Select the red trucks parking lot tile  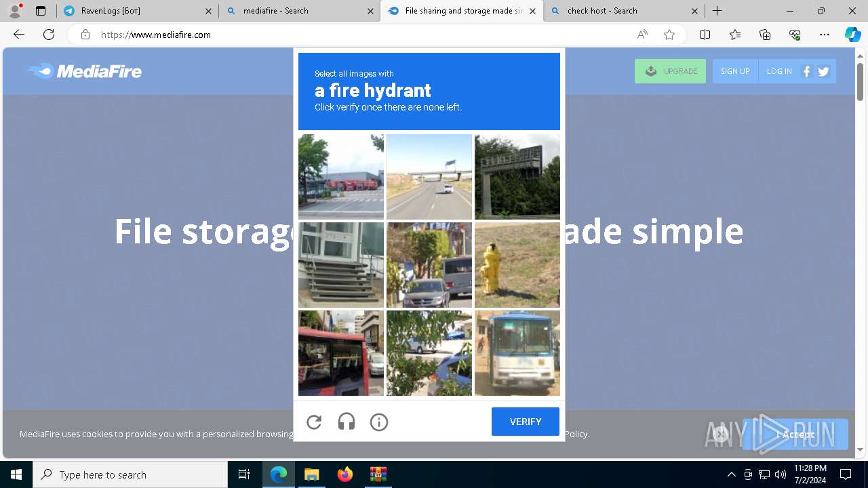click(x=341, y=177)
